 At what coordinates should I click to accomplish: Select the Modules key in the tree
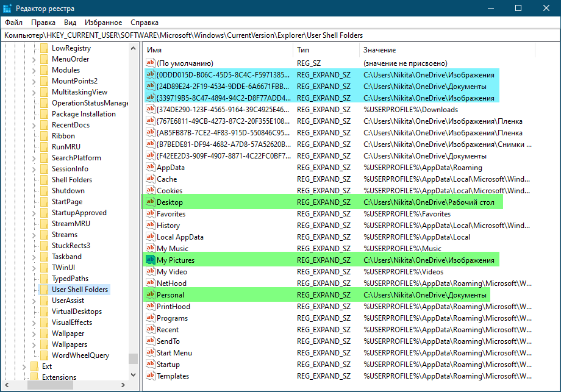tap(66, 70)
